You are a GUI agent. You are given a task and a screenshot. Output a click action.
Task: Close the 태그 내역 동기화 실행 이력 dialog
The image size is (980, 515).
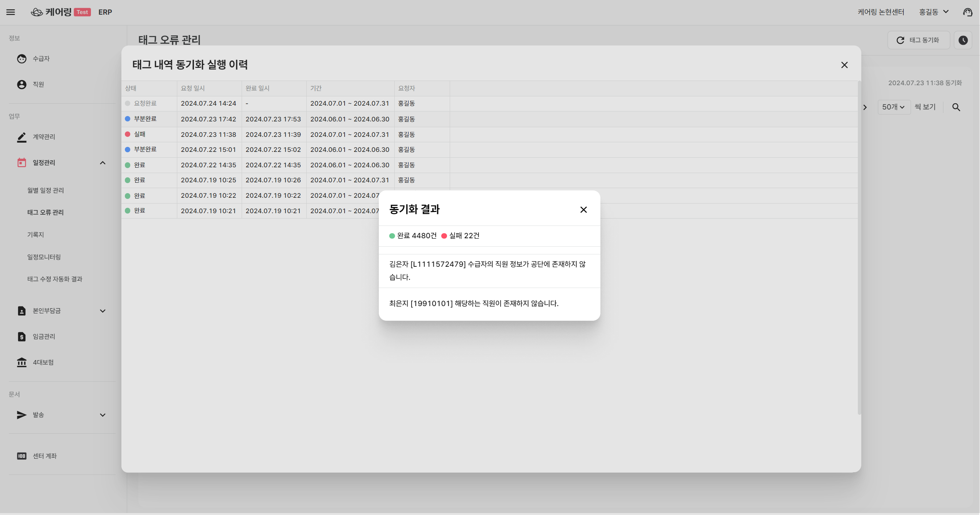coord(844,65)
